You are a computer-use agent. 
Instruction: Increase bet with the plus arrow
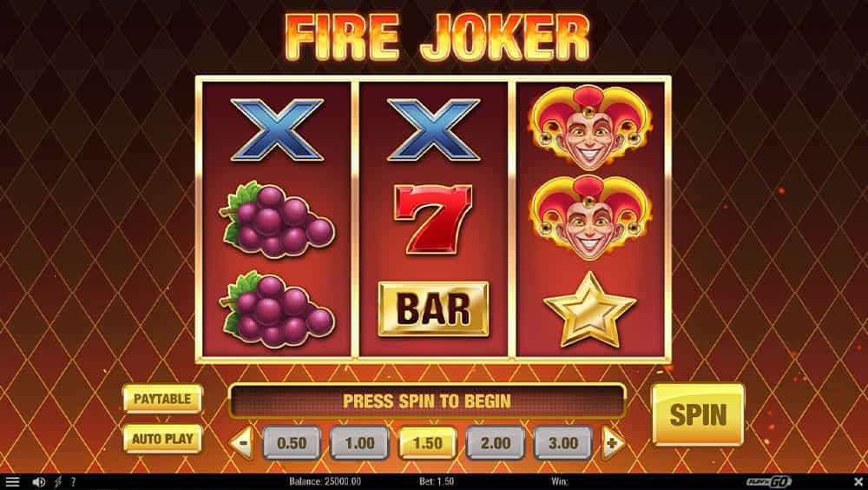click(614, 443)
